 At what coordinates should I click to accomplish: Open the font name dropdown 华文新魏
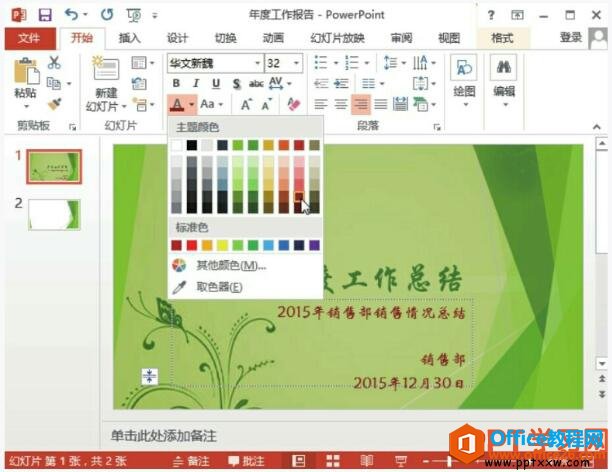coord(257,63)
